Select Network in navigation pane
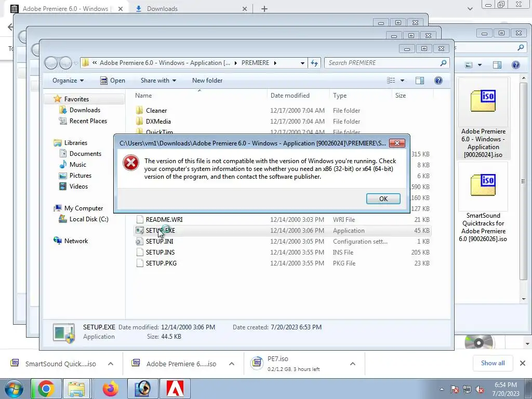The height and width of the screenshot is (399, 532). click(x=76, y=241)
